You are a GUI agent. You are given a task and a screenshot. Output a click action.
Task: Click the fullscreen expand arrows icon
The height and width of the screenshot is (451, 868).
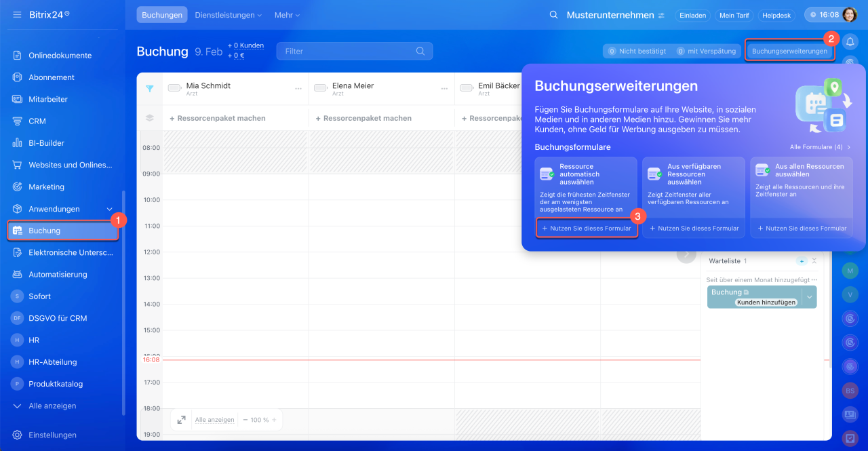(x=181, y=420)
